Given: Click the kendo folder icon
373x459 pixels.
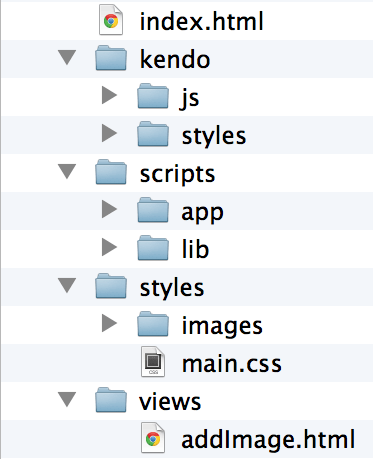Looking at the screenshot, I should pos(111,58).
